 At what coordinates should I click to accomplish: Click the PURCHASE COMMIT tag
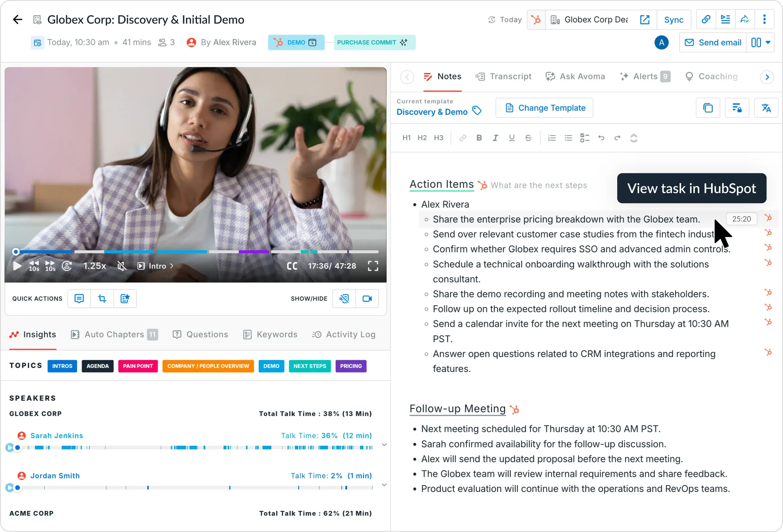pos(375,43)
